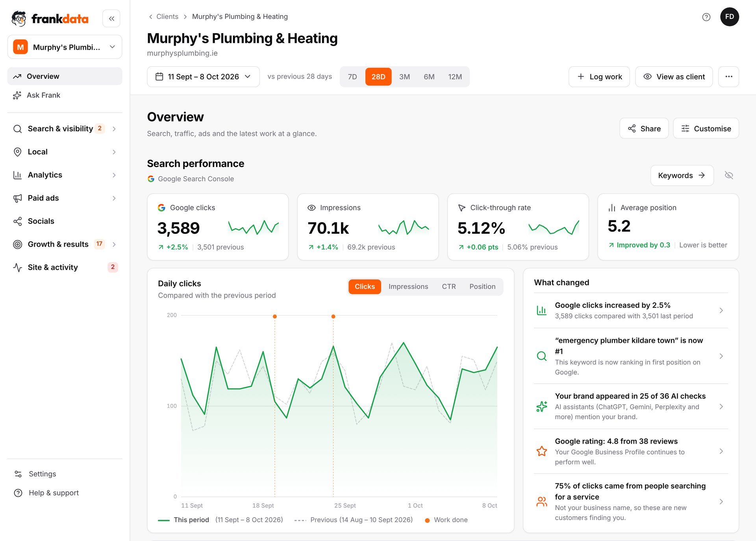Click the frankdata logo
The image size is (756, 541).
tap(50, 19)
